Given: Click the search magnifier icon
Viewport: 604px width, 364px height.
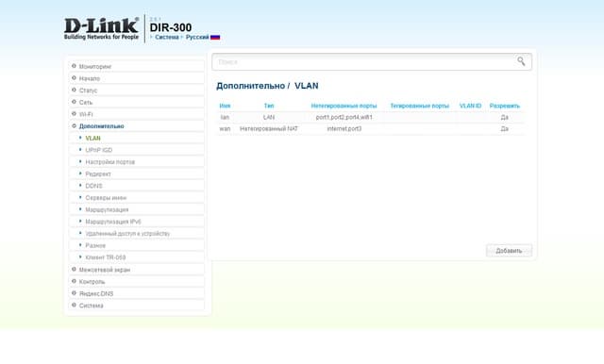Looking at the screenshot, I should tap(521, 61).
